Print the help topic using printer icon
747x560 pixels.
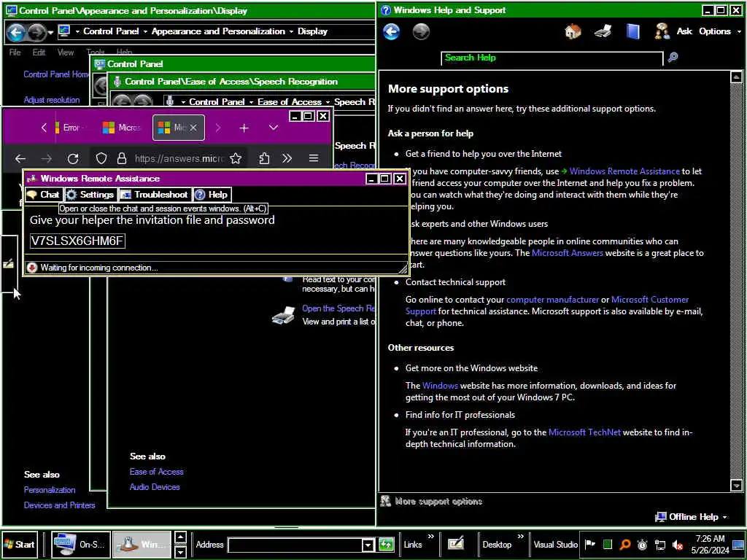point(603,31)
